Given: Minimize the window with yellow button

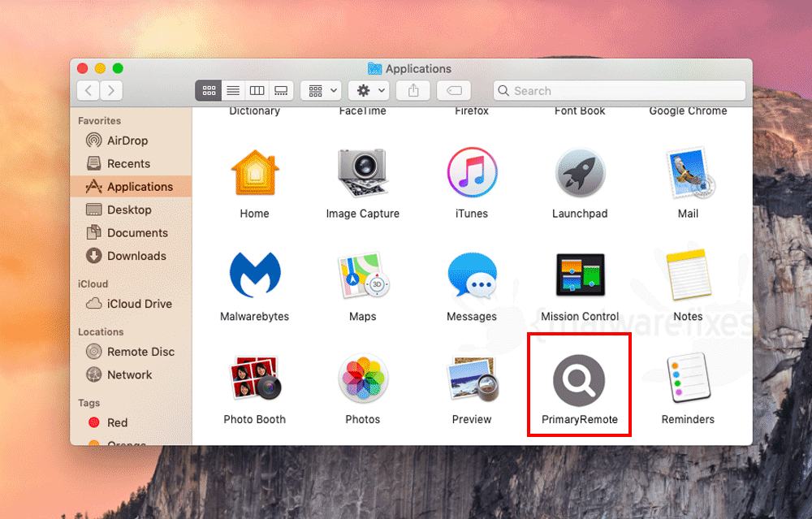Looking at the screenshot, I should coord(101,68).
